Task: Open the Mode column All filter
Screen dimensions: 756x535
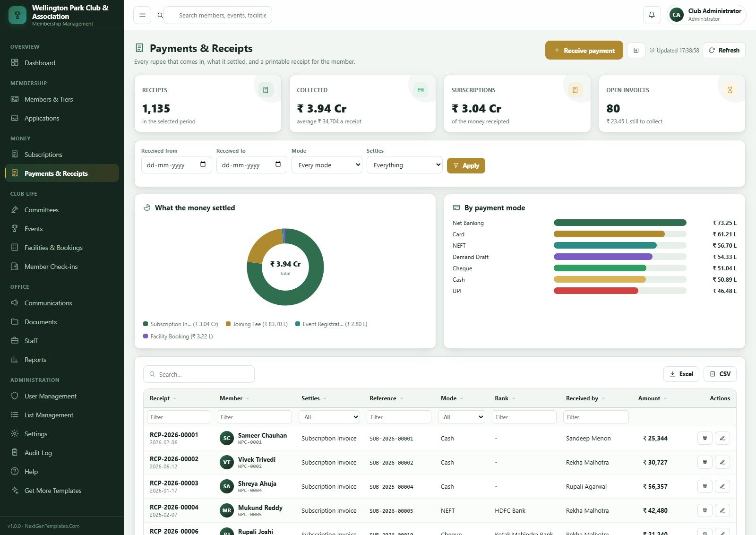Action: coord(462,417)
